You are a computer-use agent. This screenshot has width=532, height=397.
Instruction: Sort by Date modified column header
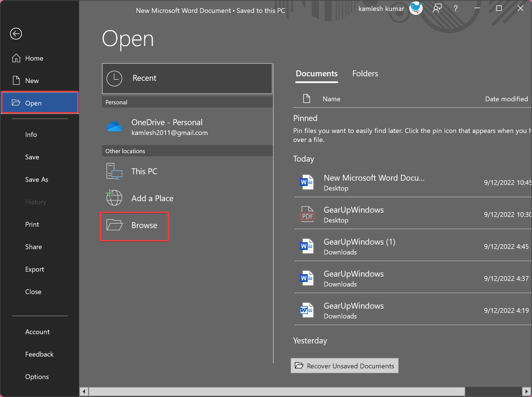[506, 99]
